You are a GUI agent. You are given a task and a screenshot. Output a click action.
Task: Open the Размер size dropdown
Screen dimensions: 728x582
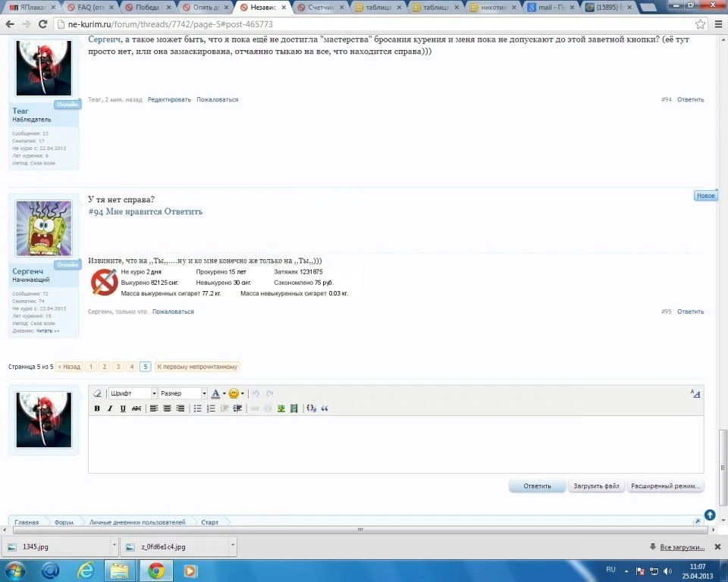click(x=183, y=393)
